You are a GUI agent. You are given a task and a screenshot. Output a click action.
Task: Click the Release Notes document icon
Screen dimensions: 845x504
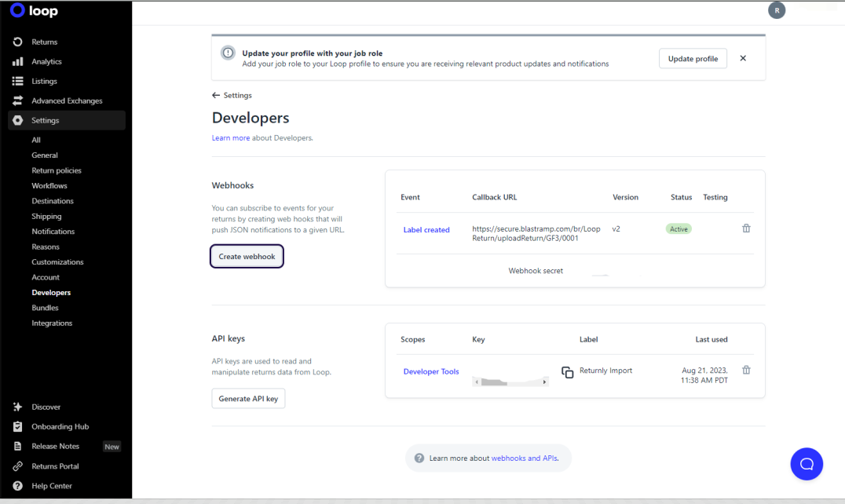18,446
